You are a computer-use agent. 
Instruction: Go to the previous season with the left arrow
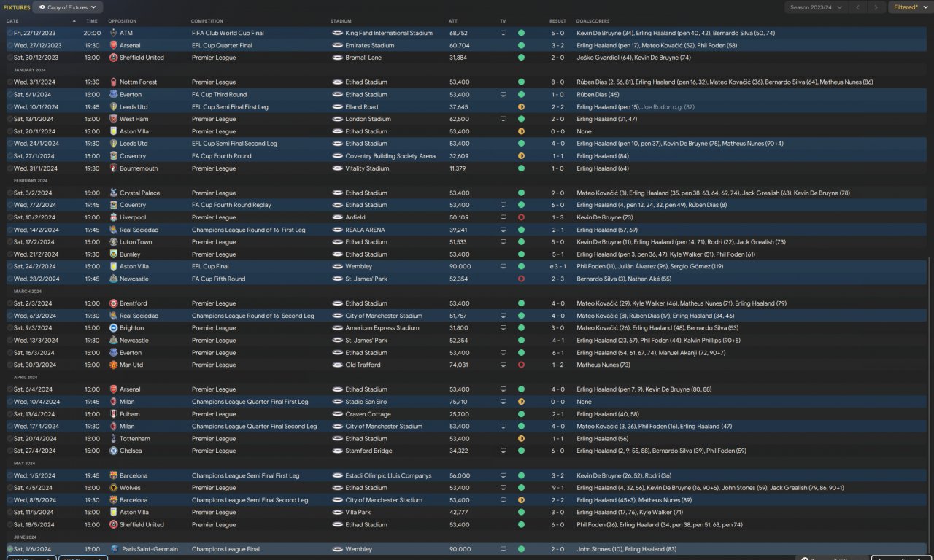858,7
